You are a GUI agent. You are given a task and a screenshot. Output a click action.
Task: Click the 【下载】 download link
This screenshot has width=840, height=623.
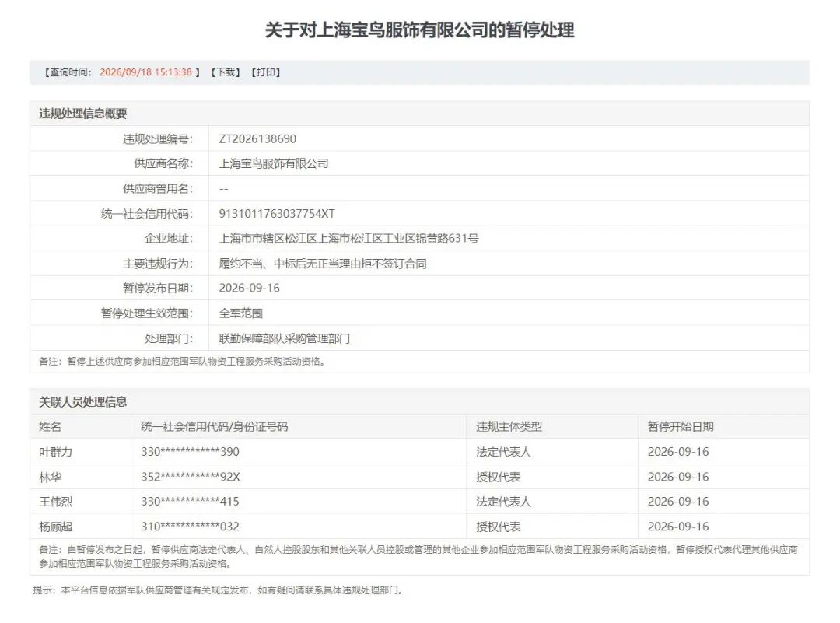point(226,72)
